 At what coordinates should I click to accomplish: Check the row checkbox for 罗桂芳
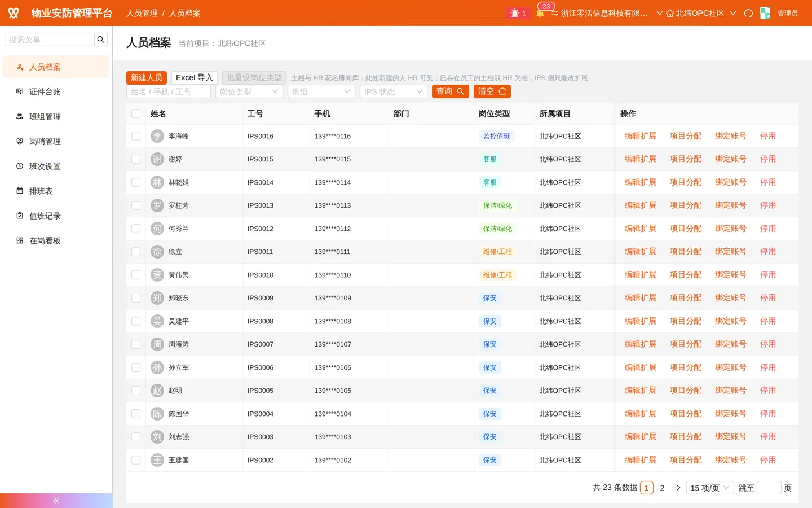(x=136, y=205)
